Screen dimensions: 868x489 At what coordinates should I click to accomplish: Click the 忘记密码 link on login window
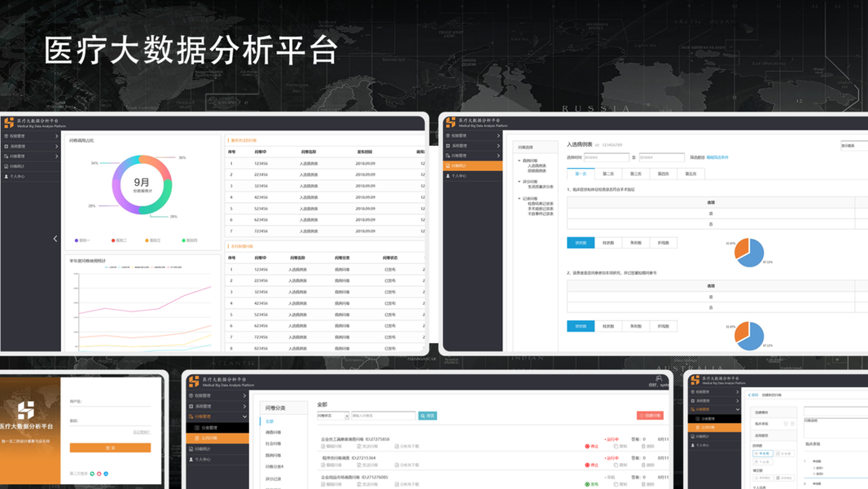pos(142,432)
